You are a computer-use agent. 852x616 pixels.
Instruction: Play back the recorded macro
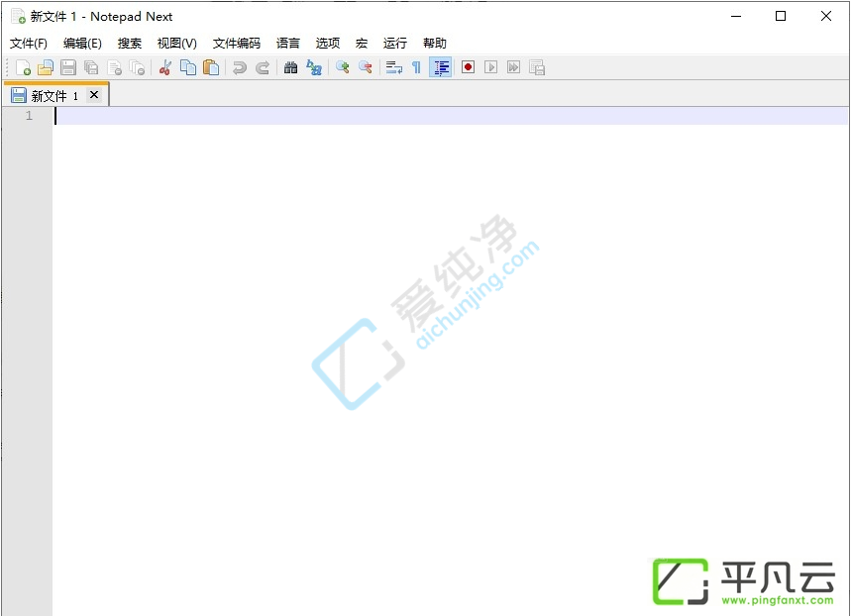click(490, 66)
